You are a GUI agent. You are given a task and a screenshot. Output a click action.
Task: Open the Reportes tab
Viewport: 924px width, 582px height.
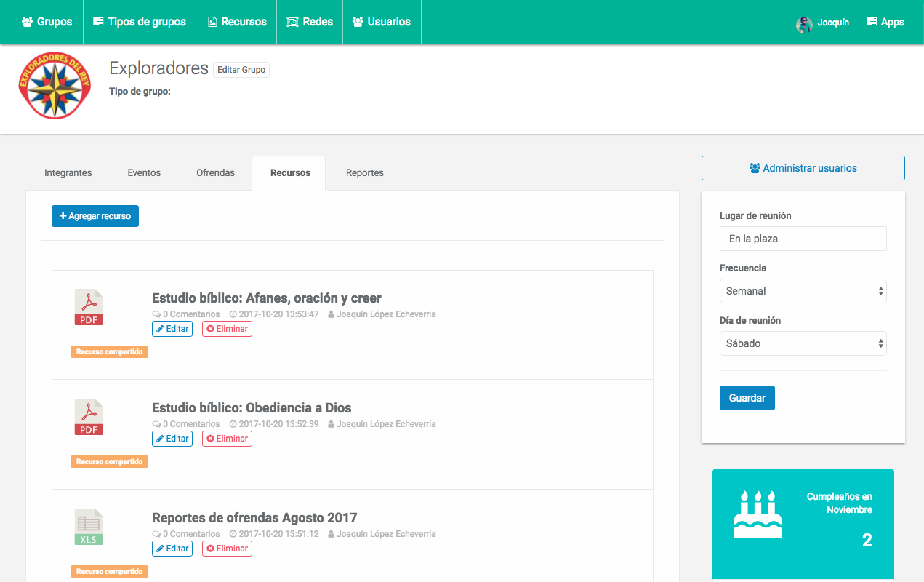pyautogui.click(x=364, y=172)
